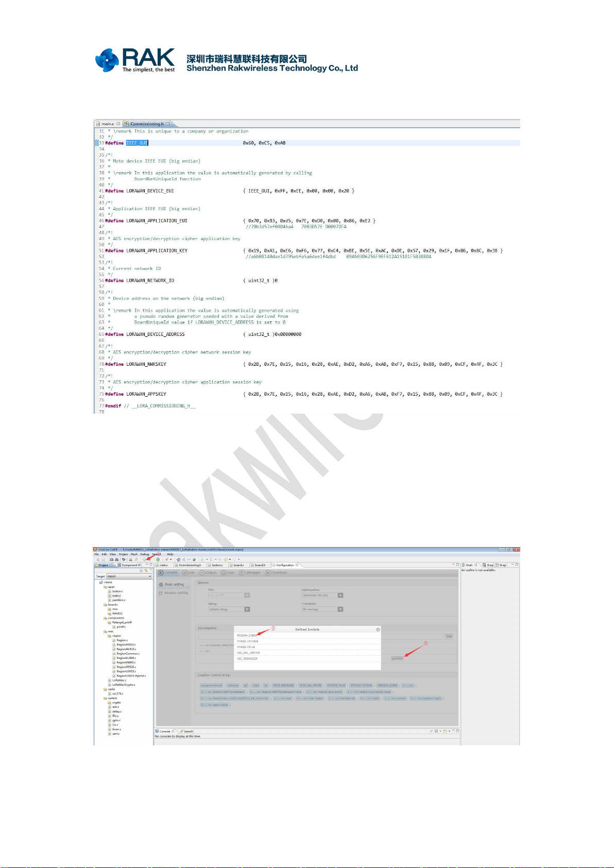Open the Project menu
Screen dimensions: 614x868
(x=123, y=554)
